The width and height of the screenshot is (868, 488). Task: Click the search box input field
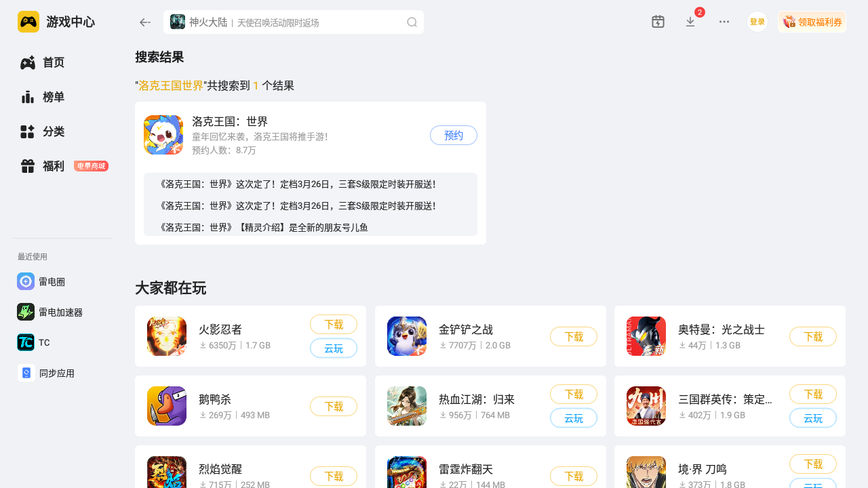pyautogui.click(x=294, y=22)
